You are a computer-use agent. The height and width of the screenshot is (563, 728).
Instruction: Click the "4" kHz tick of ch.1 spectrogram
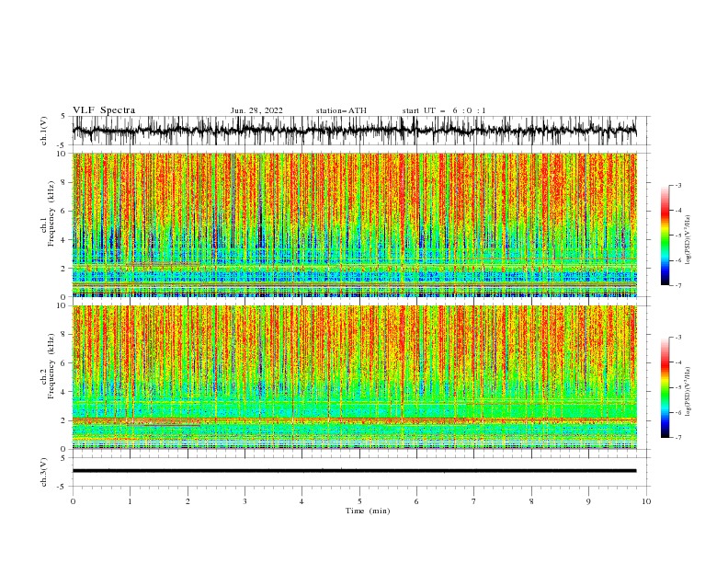pyautogui.click(x=64, y=240)
